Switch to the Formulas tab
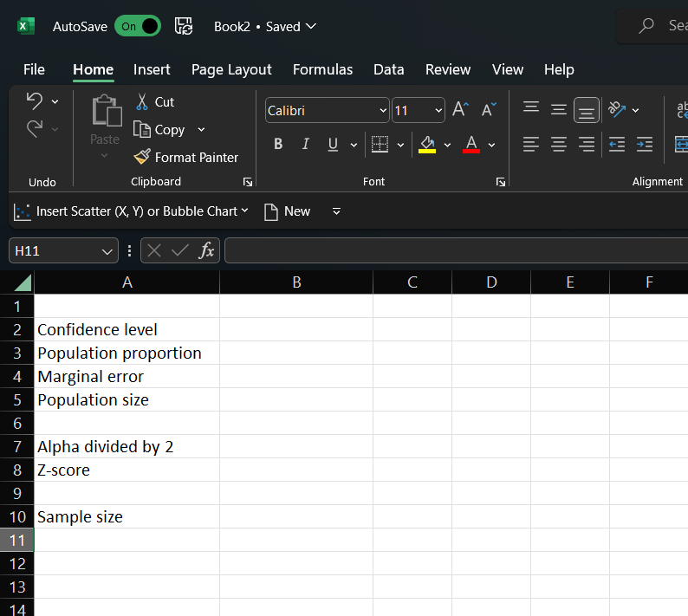The width and height of the screenshot is (688, 616). [322, 69]
